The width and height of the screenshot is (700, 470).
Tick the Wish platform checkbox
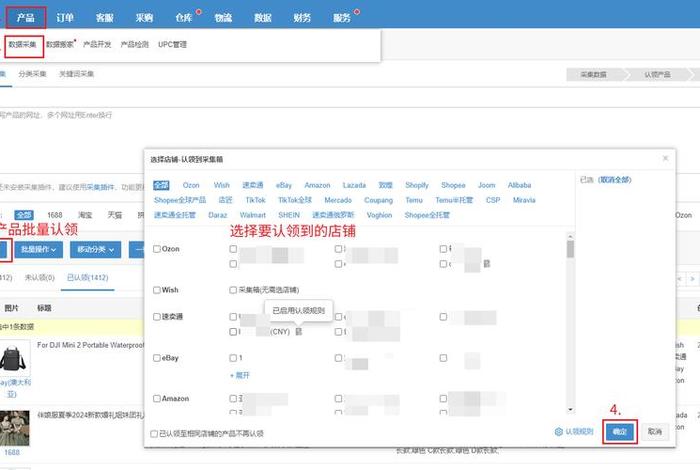point(156,290)
